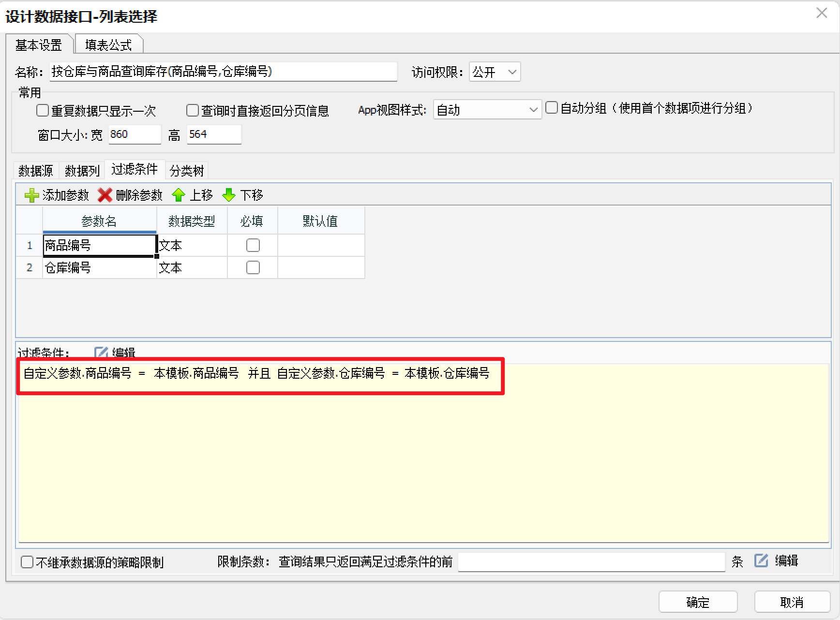Open the 访问权限 dropdown showing 公开

[495, 72]
